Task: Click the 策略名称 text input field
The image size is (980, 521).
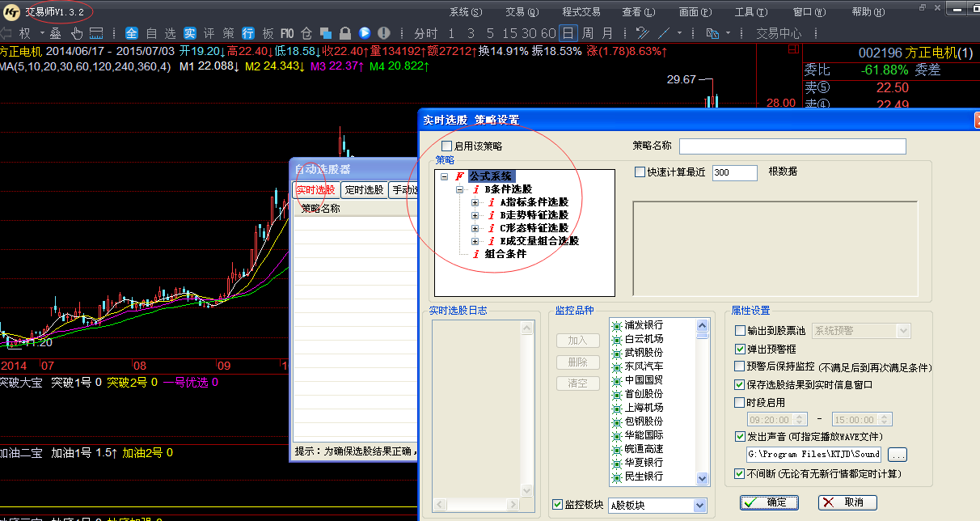Action: (792, 146)
